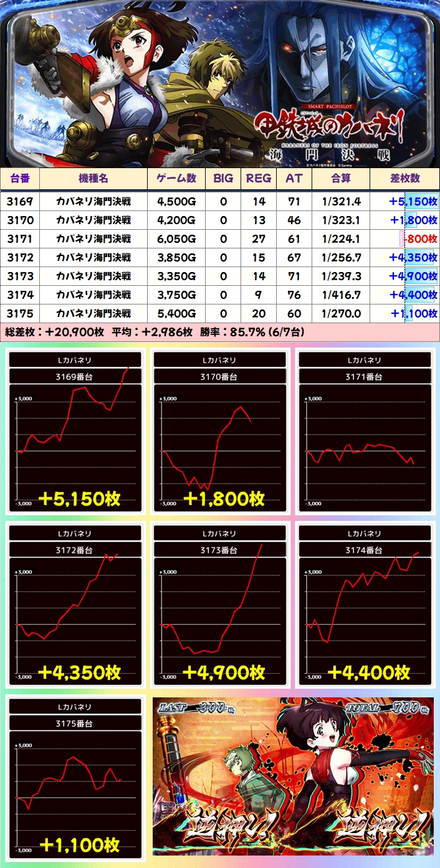Open the 3172番台 slump graph
Viewport: 440px width, 868px height.
[x=75, y=604]
